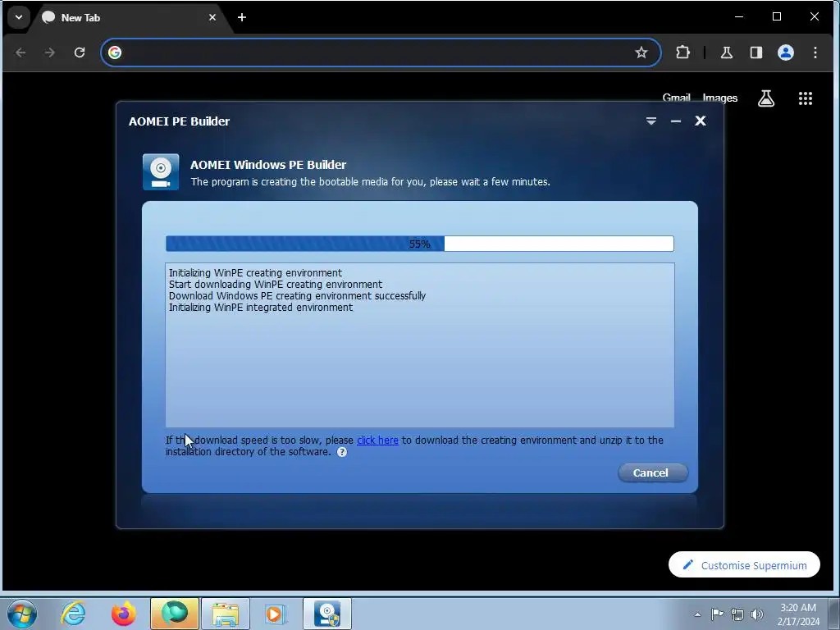Click the Google icon in the address bar
This screenshot has width=840, height=630.
(115, 52)
